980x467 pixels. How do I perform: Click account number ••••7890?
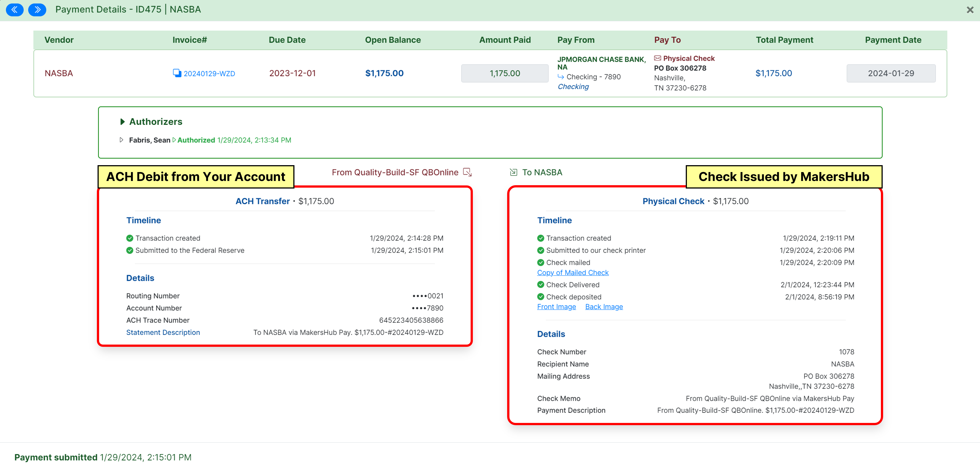coord(428,308)
